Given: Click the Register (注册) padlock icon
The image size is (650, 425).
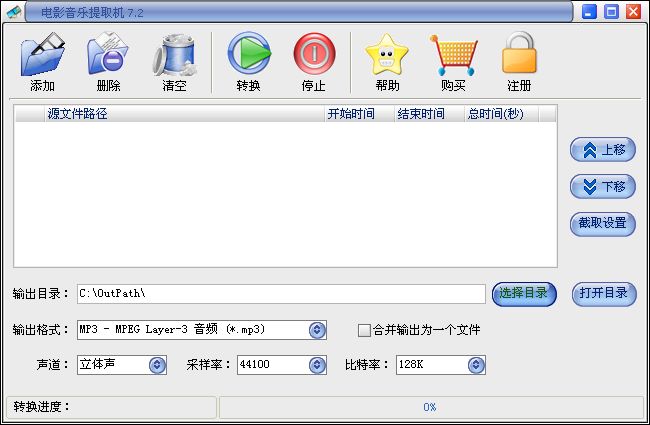Looking at the screenshot, I should tap(519, 55).
